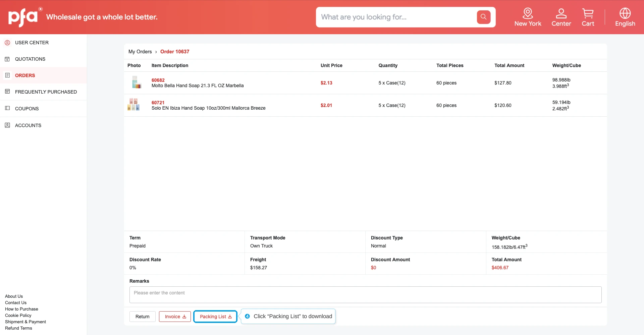644x335 pixels.
Task: Open item number 60721 link
Action: 158,103
